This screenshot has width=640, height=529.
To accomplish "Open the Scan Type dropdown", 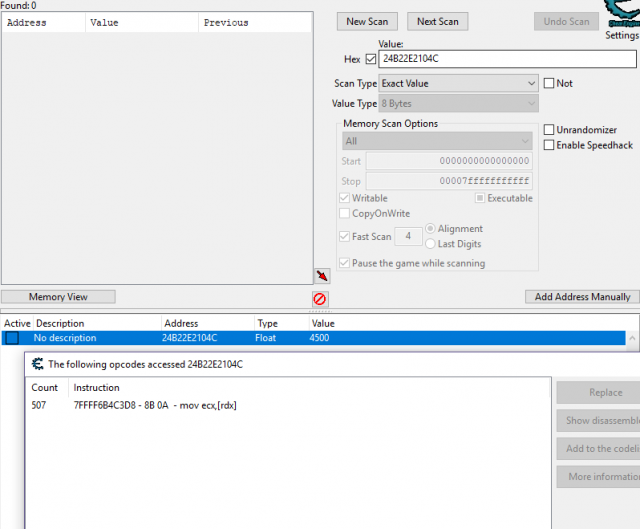I will pyautogui.click(x=458, y=84).
